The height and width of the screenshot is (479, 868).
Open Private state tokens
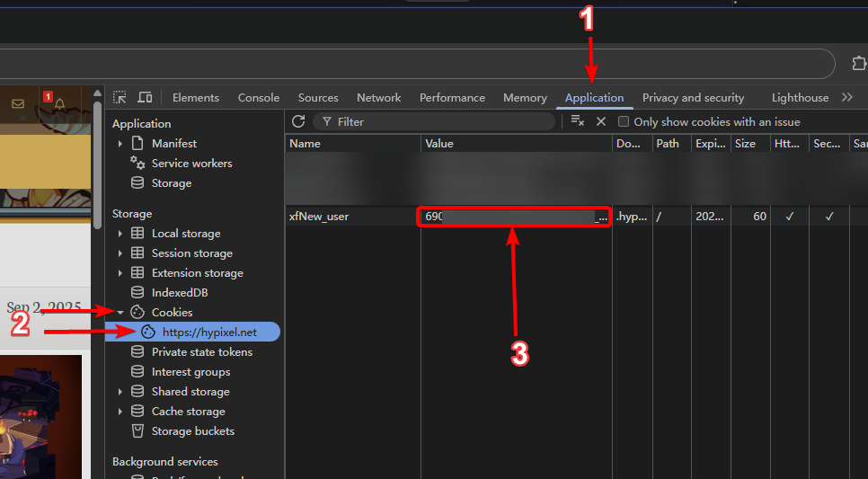coord(202,352)
